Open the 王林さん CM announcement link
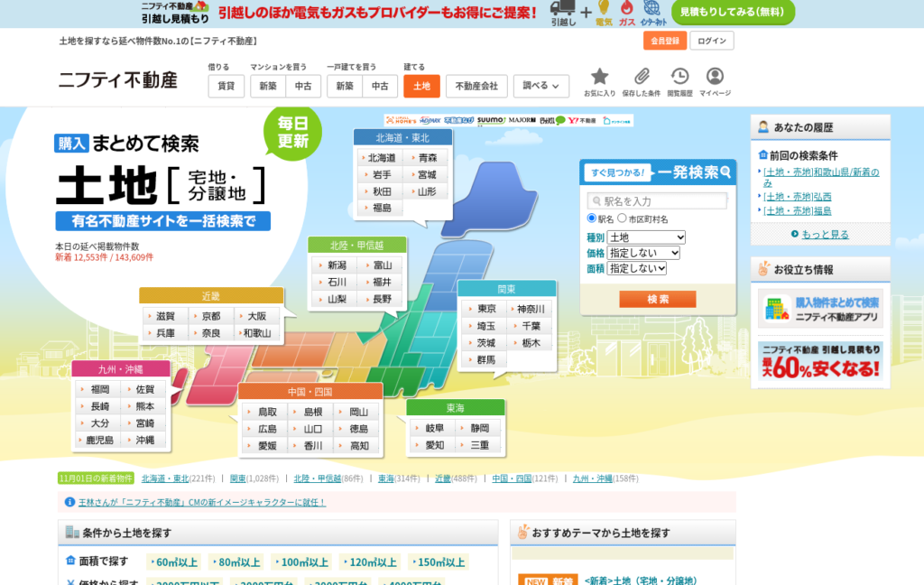The height and width of the screenshot is (585, 924). [x=201, y=503]
